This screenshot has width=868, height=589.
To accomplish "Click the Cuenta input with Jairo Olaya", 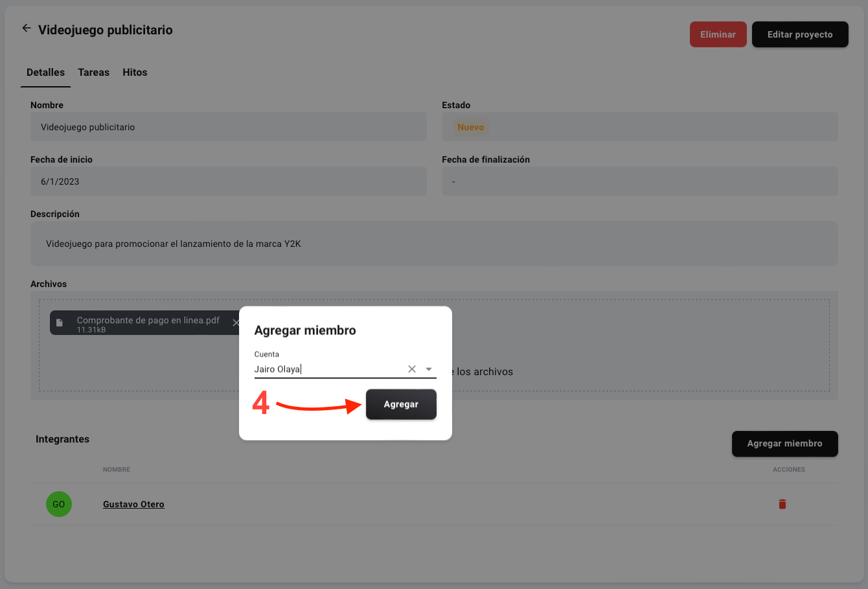I will [327, 369].
